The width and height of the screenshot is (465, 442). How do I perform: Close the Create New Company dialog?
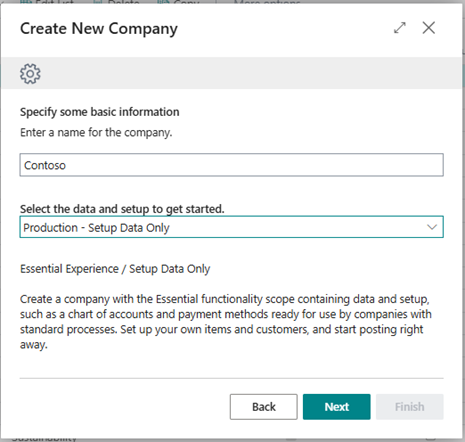[429, 28]
